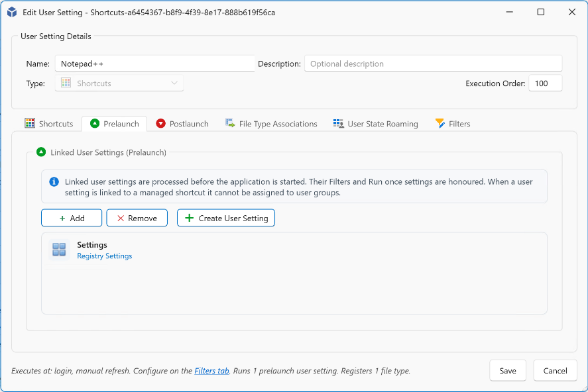
Task: Select the Settings item title
Action: coord(92,244)
